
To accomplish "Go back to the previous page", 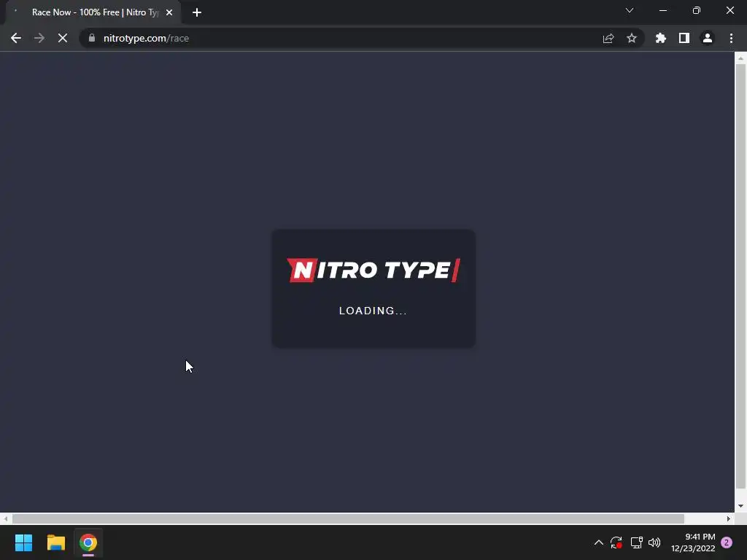I will 16,38.
